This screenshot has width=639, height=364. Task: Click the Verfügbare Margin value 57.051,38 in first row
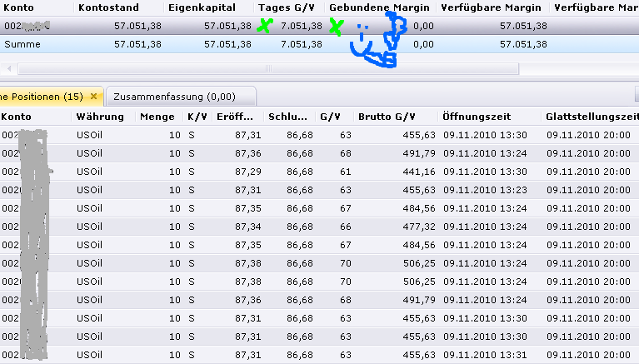(523, 26)
